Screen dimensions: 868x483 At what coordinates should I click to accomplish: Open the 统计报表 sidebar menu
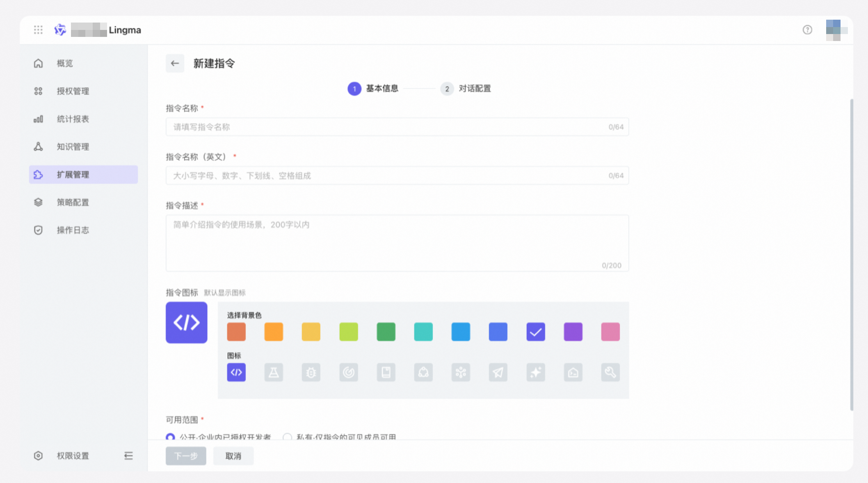(73, 119)
